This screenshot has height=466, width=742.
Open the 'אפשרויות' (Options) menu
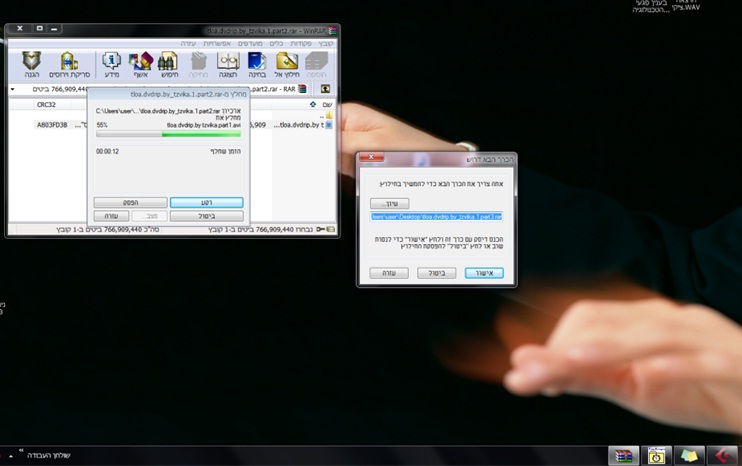[217, 44]
